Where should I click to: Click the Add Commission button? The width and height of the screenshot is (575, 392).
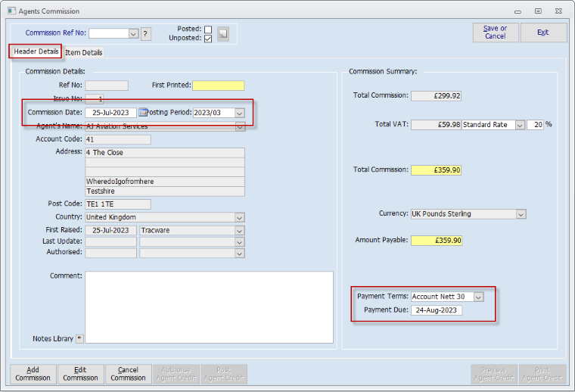(33, 374)
